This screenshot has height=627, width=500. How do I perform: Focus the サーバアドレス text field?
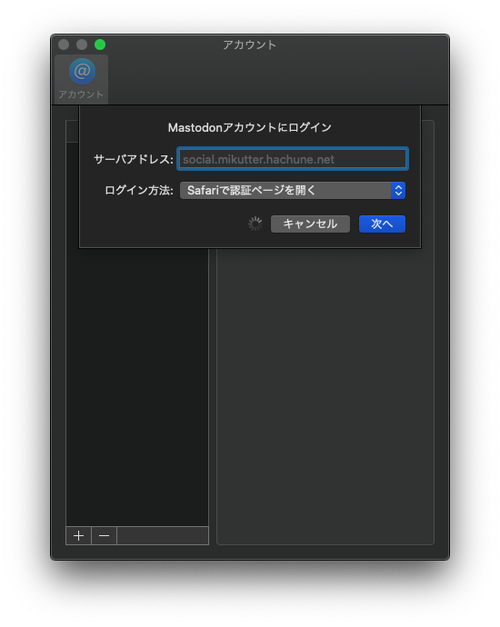[x=292, y=159]
